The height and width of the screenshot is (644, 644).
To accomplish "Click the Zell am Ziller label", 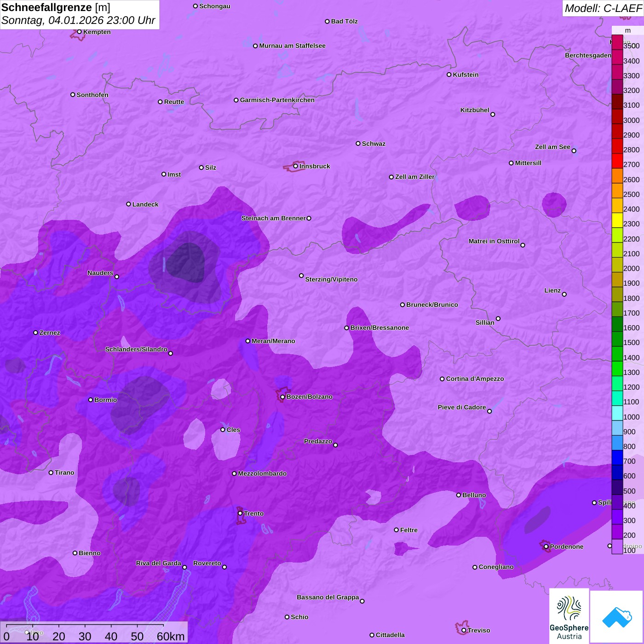I will (x=415, y=177).
